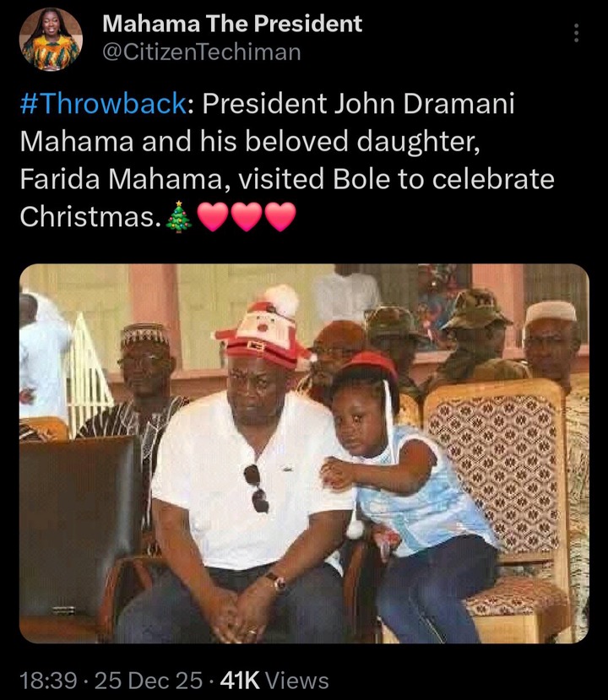The width and height of the screenshot is (608, 700).
Task: Click the profile avatar picture
Action: tap(51, 39)
